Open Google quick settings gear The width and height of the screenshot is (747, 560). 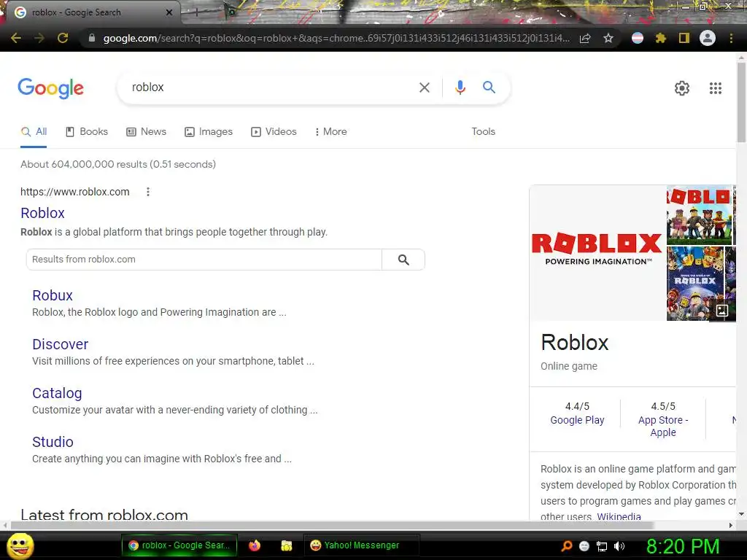click(682, 88)
